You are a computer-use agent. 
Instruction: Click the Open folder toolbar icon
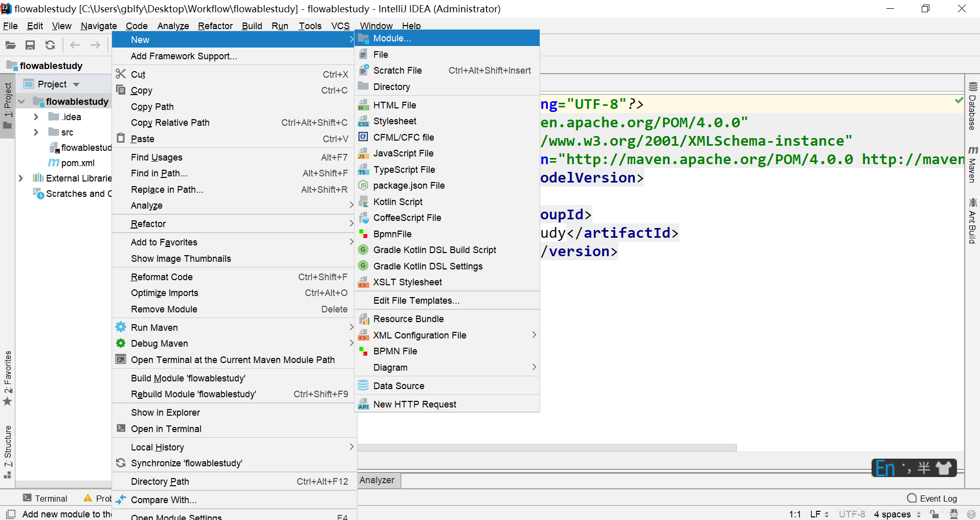[x=11, y=45]
